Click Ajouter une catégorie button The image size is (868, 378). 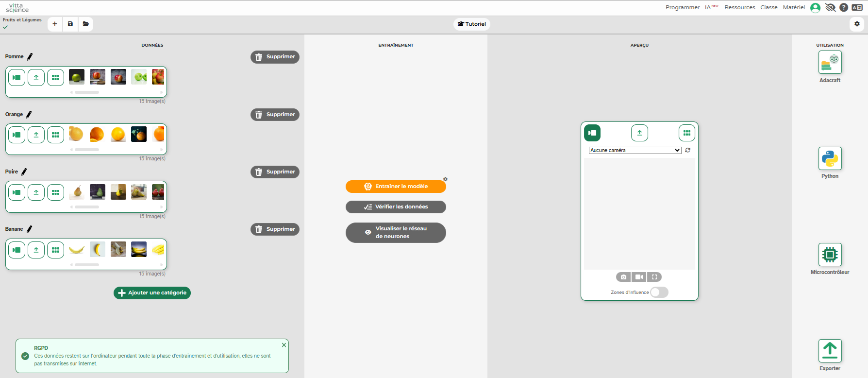[152, 292]
